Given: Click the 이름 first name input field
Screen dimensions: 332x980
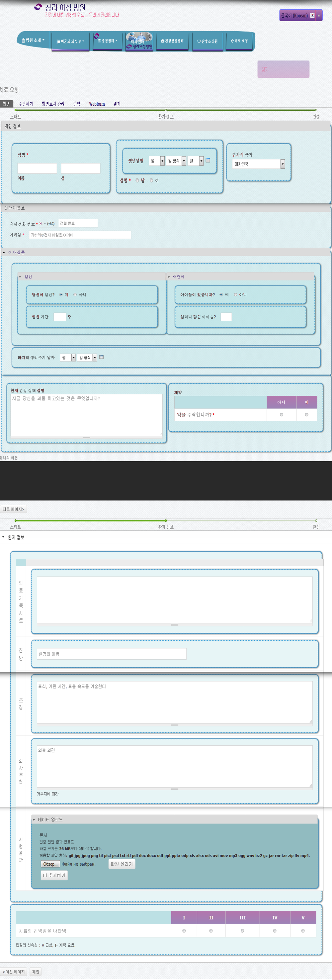Looking at the screenshot, I should tap(37, 168).
